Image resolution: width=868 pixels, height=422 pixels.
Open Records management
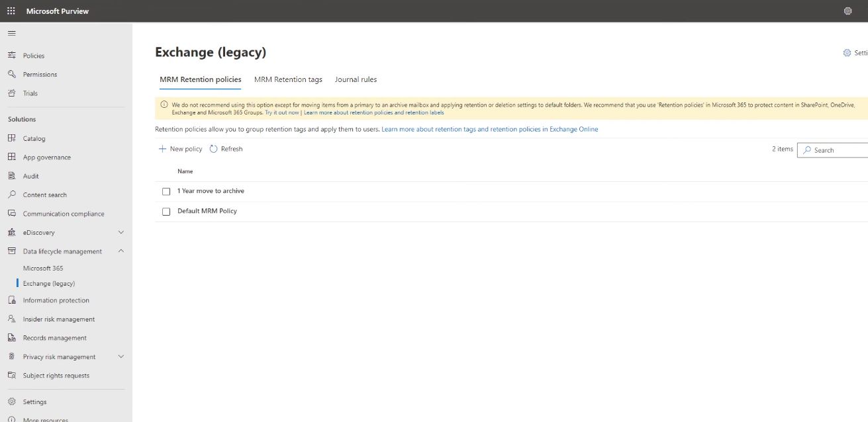(54, 337)
